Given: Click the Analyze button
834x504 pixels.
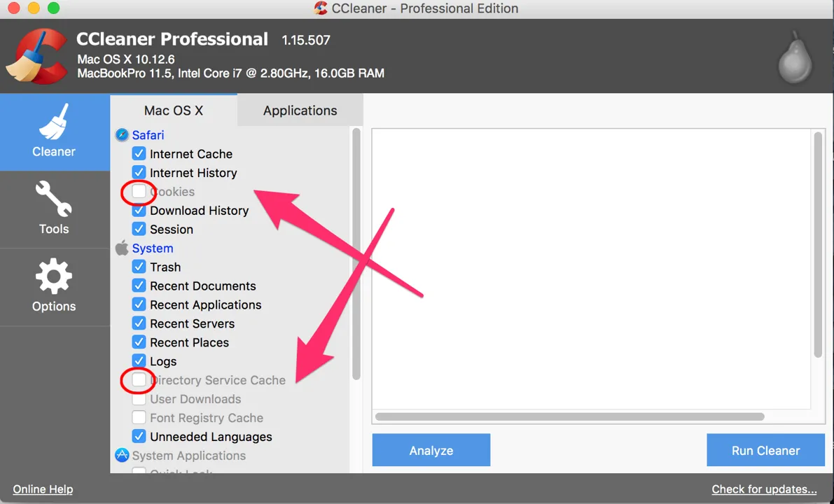Looking at the screenshot, I should 431,450.
